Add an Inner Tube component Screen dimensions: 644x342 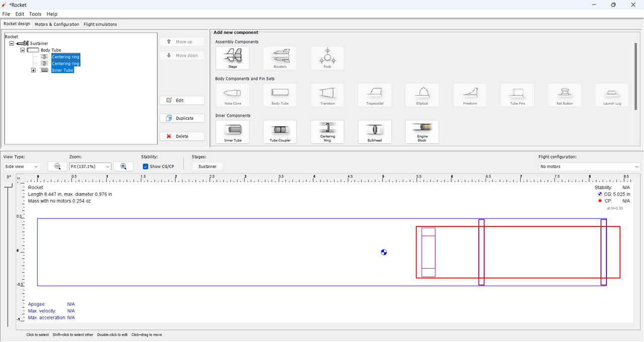coord(232,132)
